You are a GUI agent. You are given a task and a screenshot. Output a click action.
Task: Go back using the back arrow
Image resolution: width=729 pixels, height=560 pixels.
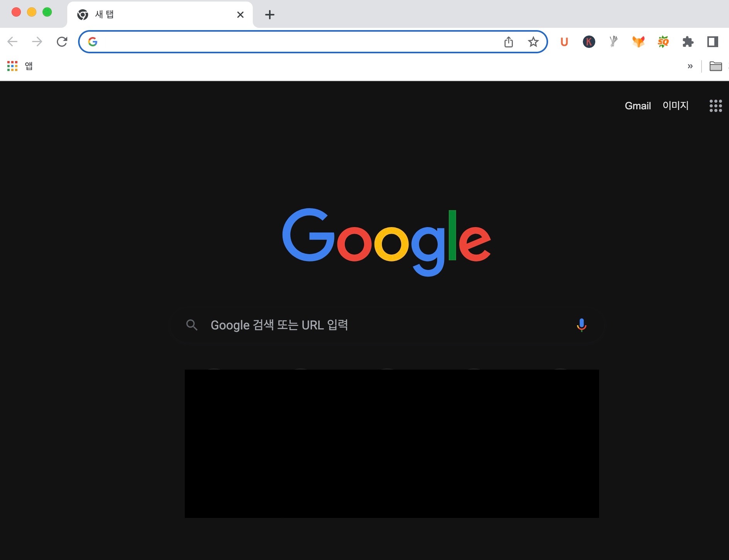coord(12,41)
